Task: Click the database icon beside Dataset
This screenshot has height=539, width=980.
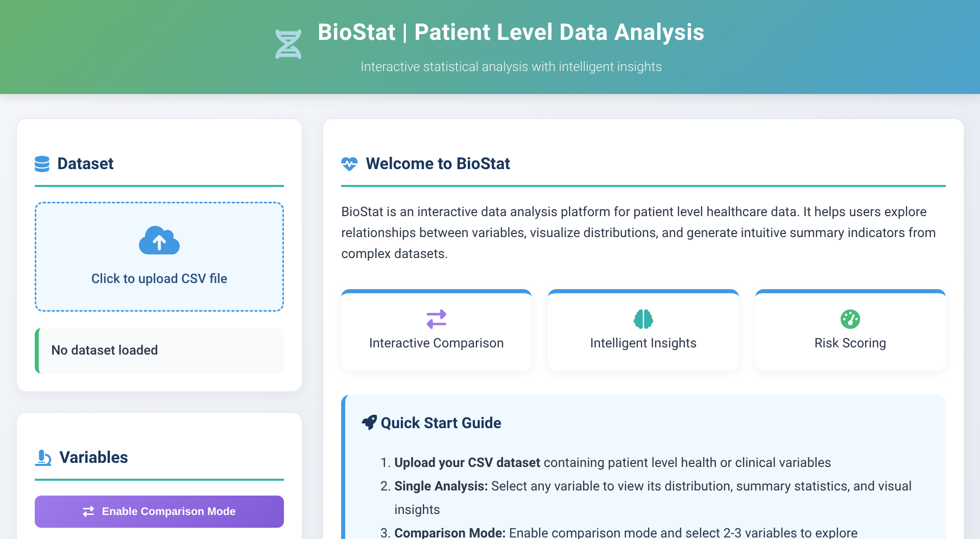Action: pyautogui.click(x=42, y=164)
